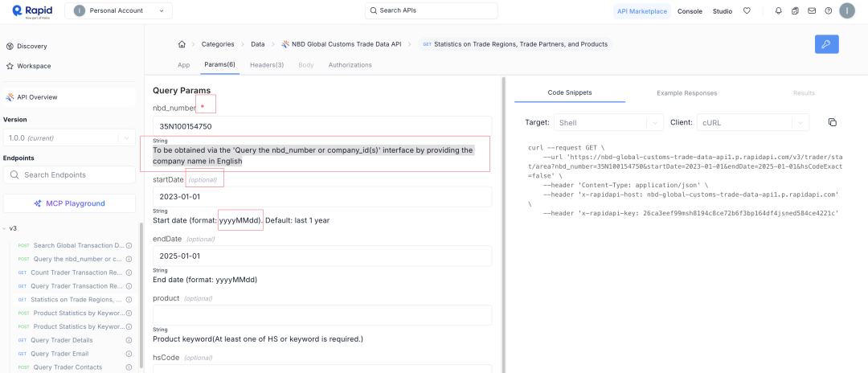Focus the Search Endpoints field
868x373 pixels.
[x=69, y=175]
